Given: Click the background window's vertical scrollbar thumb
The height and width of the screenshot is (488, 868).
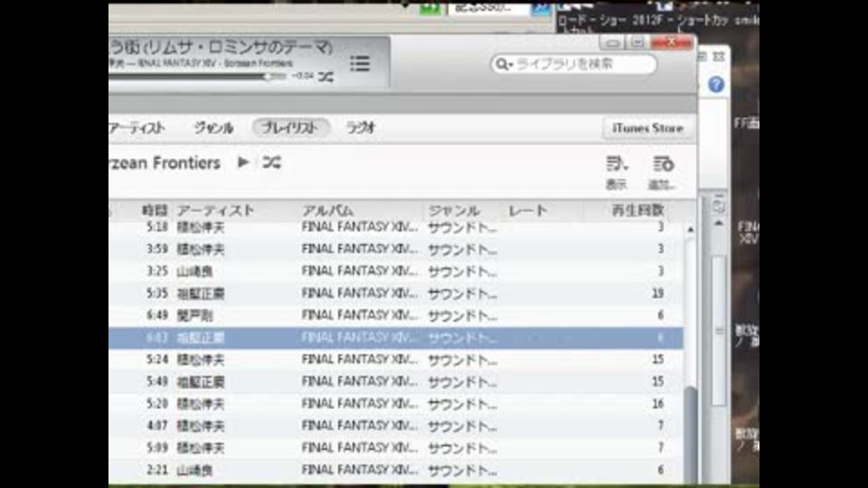Looking at the screenshot, I should coord(719,331).
